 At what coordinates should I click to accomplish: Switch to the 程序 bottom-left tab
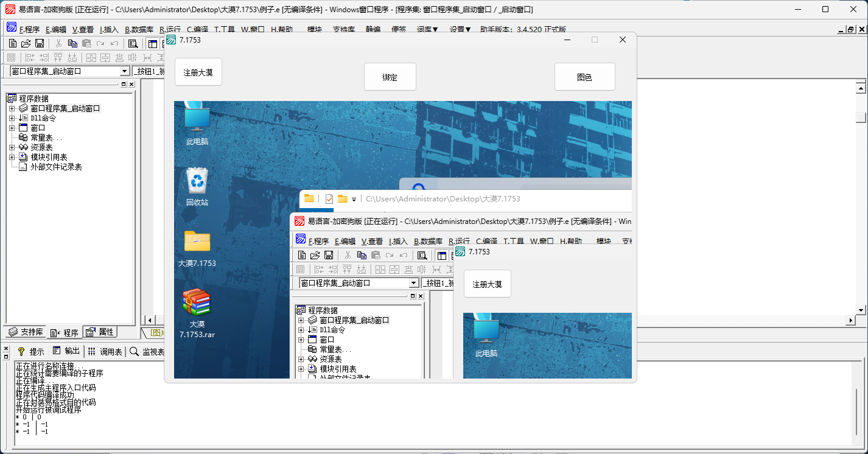tap(64, 332)
